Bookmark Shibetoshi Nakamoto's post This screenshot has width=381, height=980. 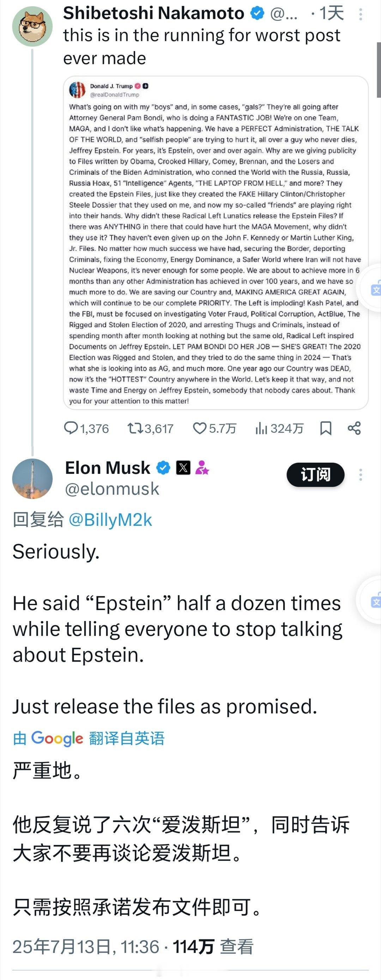tap(326, 428)
